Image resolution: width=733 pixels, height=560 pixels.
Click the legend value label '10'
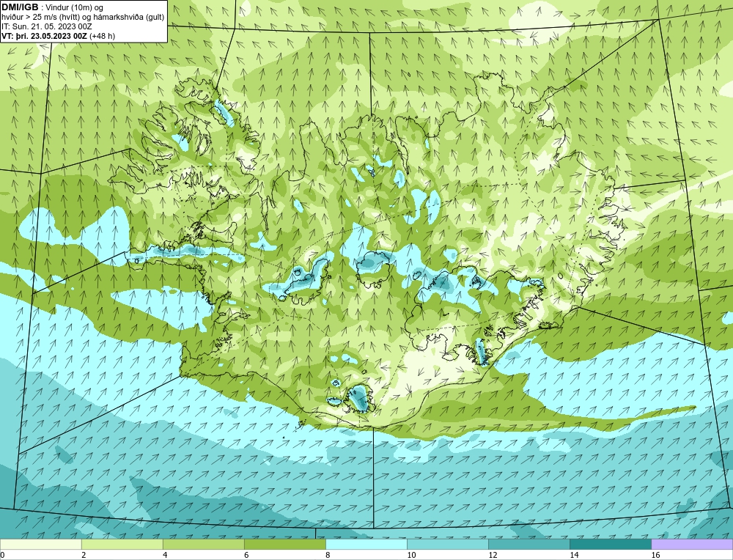[411, 555]
